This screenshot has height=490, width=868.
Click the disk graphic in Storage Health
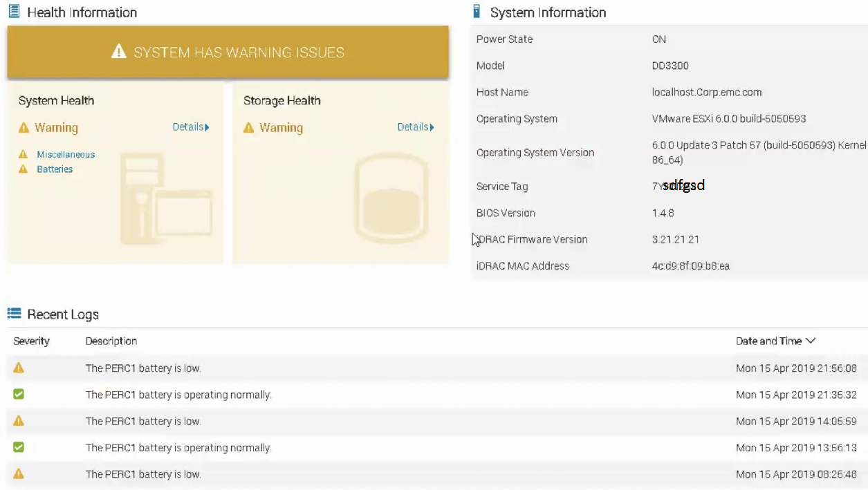point(391,198)
